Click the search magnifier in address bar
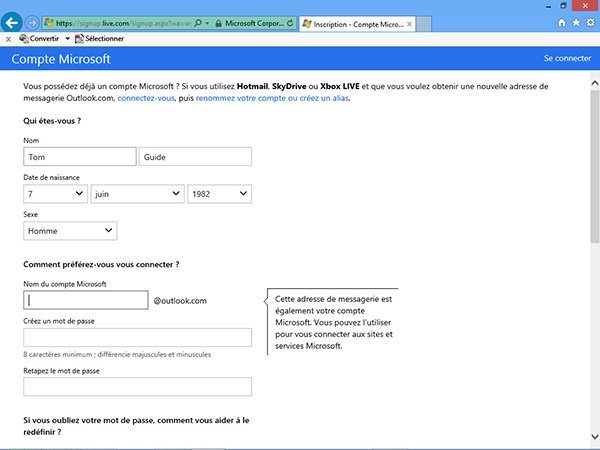Image resolution: width=600 pixels, height=450 pixels. (x=198, y=23)
